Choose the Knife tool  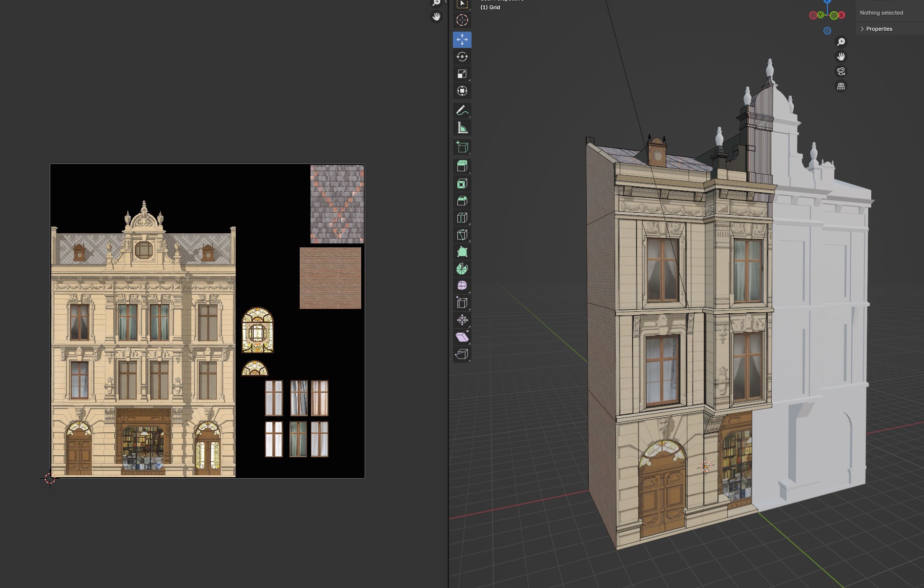pos(462,235)
